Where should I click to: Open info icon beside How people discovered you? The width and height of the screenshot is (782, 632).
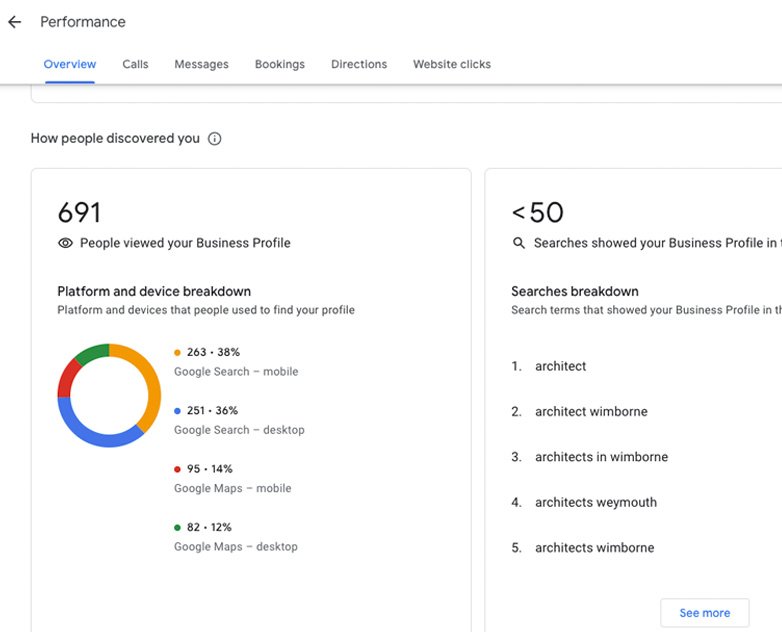[214, 139]
